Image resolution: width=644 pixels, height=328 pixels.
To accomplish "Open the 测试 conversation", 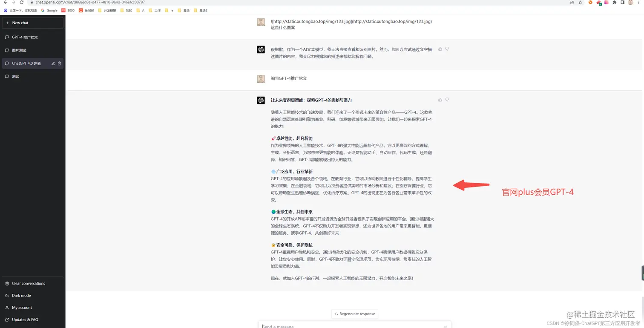I will tap(33, 77).
